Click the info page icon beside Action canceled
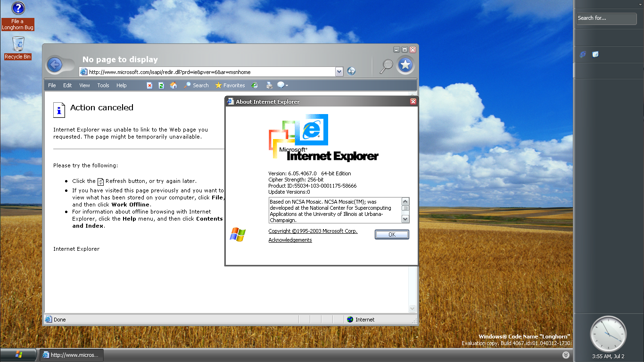 click(x=59, y=110)
